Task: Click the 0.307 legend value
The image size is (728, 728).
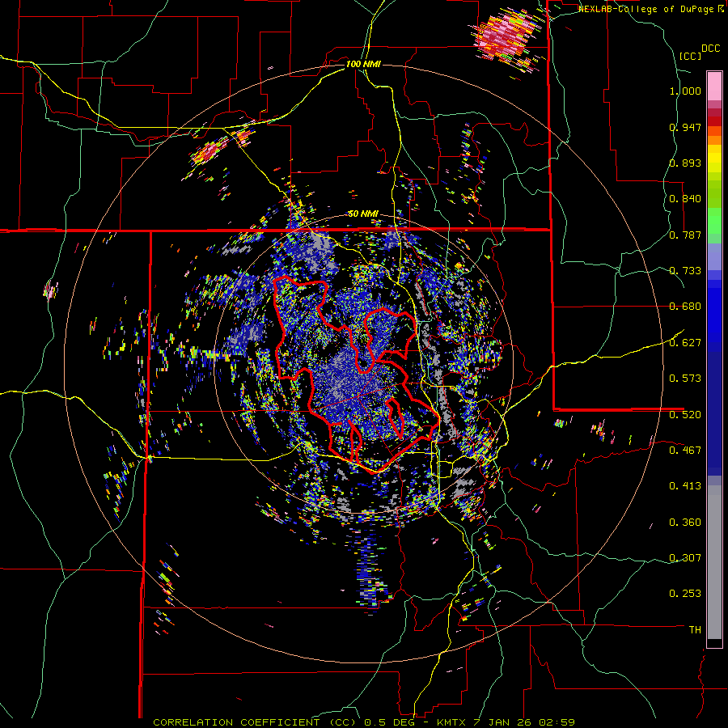Action: pos(685,558)
